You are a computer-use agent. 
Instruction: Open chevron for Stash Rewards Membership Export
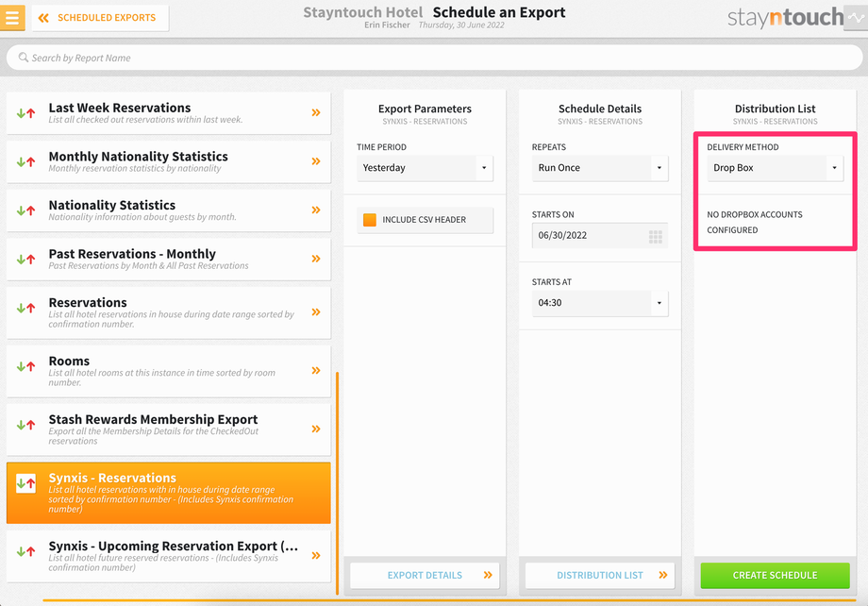(x=316, y=429)
